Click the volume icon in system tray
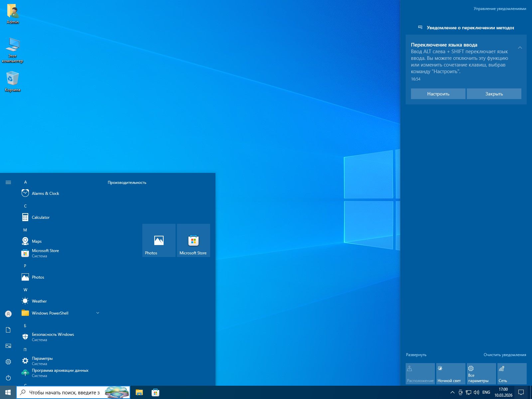 click(476, 392)
